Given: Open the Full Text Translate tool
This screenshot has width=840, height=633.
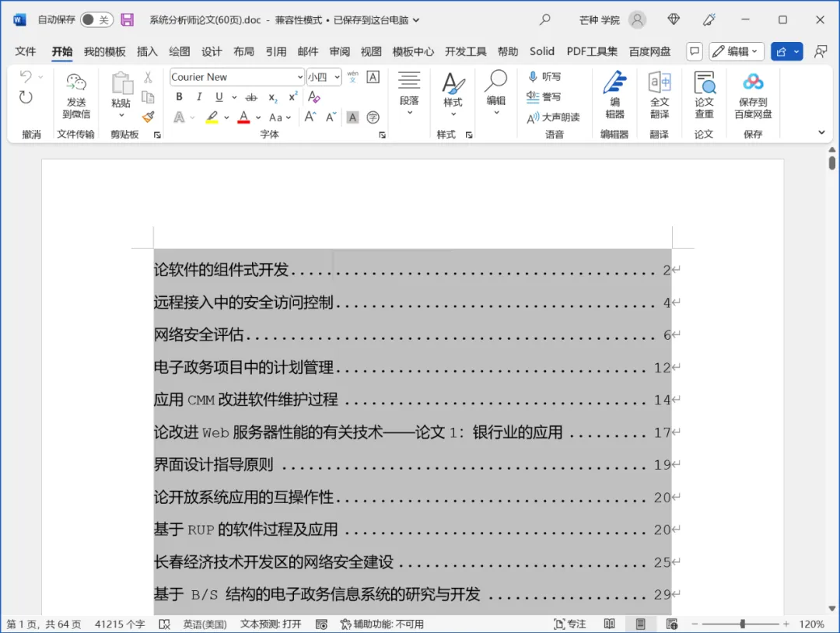Looking at the screenshot, I should click(660, 82).
